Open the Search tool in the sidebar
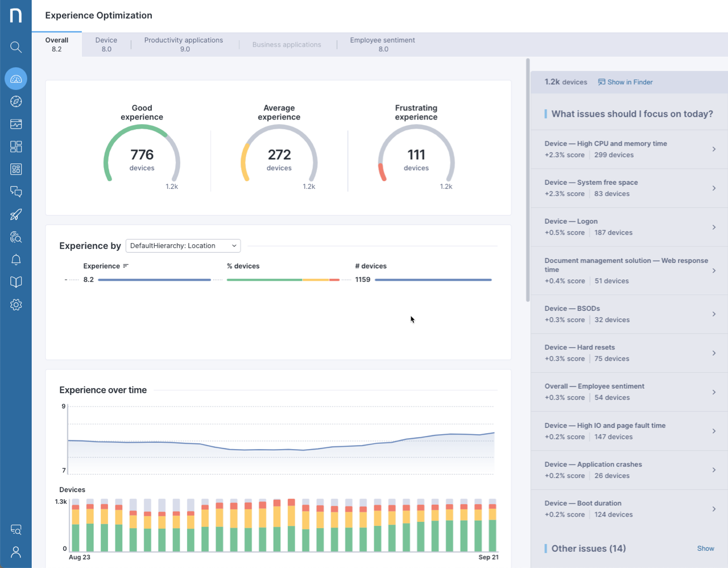Screen dimensions: 728x568 point(15,47)
